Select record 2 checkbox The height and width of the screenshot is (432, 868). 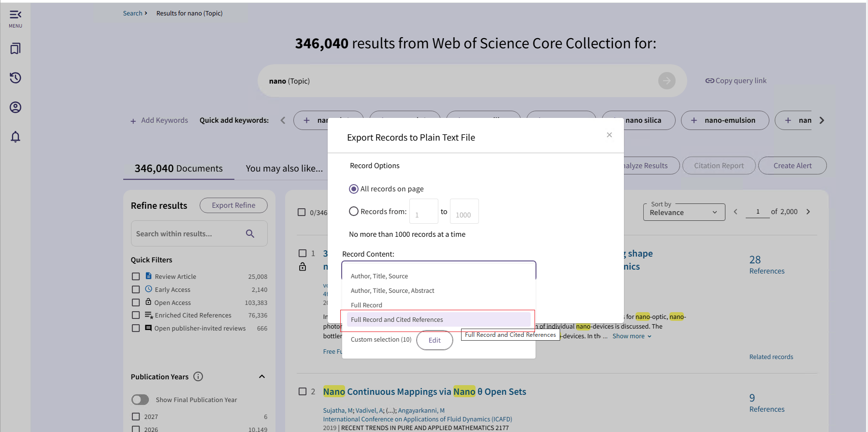[x=303, y=391]
